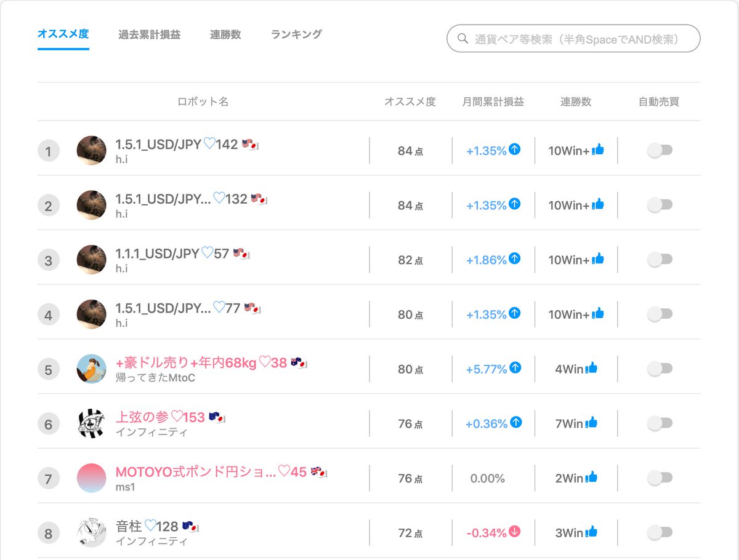The image size is (739, 560).
Task: Click thumbs-up icon next to 4Win
Action: (591, 368)
